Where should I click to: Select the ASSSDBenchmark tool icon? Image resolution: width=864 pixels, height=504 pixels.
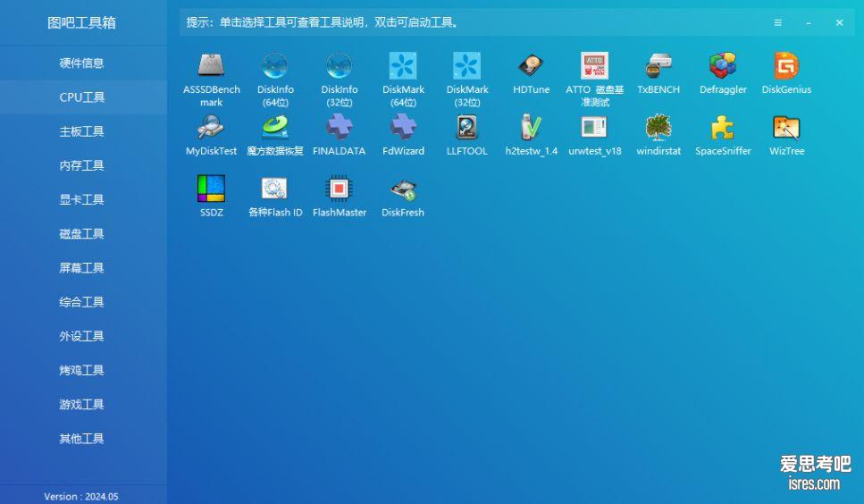[x=211, y=65]
